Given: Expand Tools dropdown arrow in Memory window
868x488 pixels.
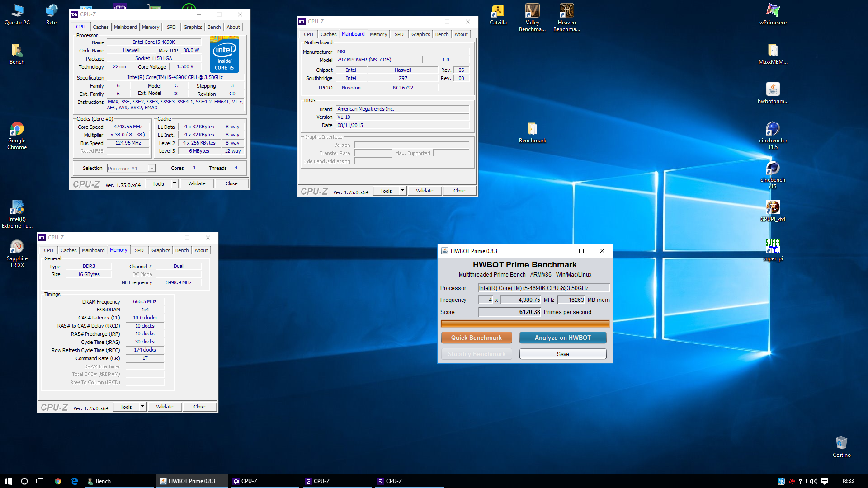Looking at the screenshot, I should coord(142,407).
